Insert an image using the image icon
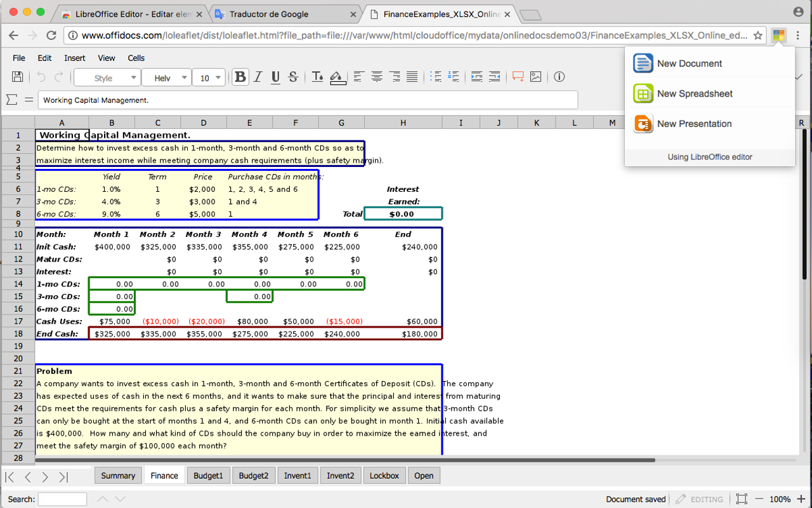The image size is (812, 508). [x=536, y=76]
